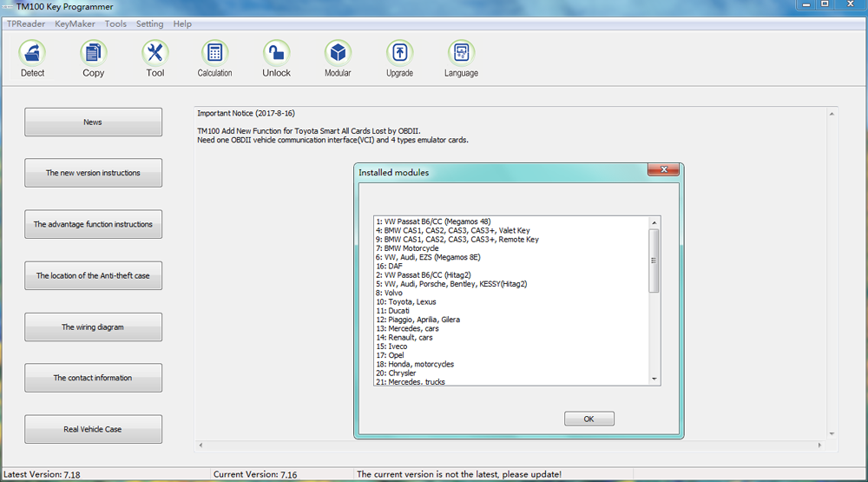Close the Installed modules dialog
The height and width of the screenshot is (482, 868).
(664, 171)
